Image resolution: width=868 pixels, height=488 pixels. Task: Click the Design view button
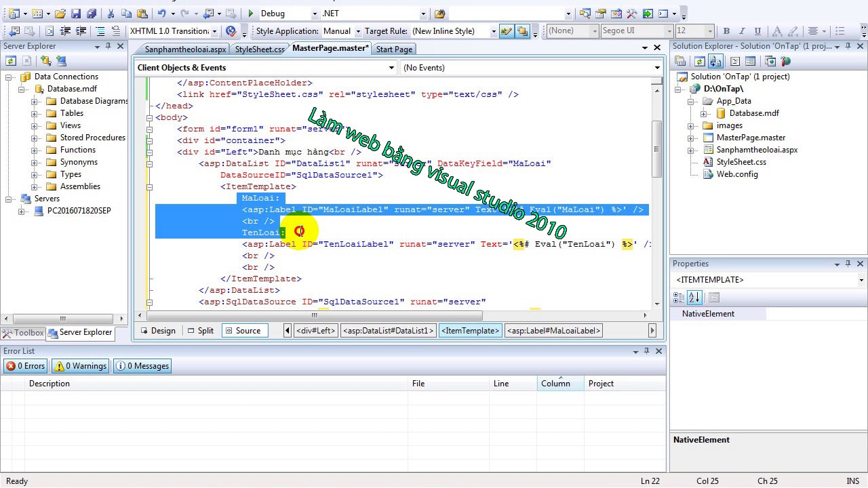[158, 331]
